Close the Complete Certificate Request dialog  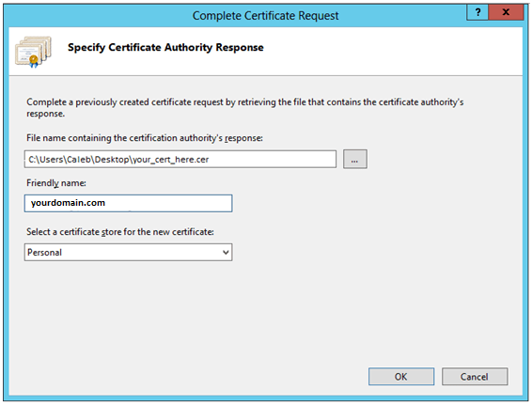click(x=506, y=12)
